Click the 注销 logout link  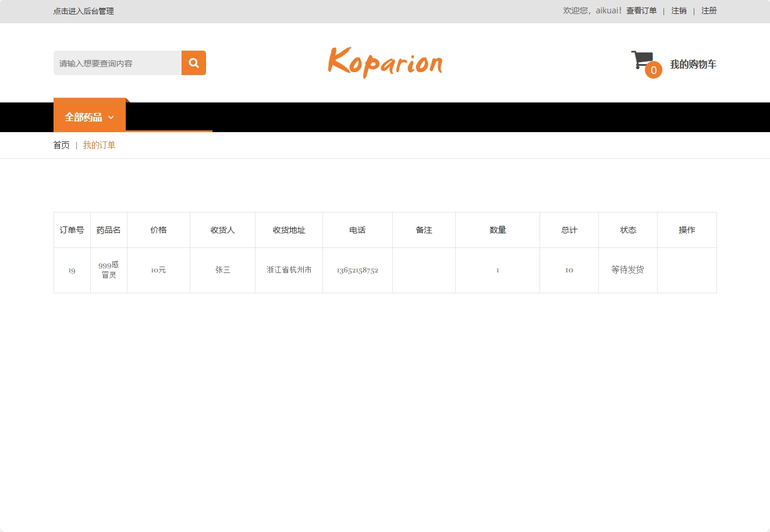[x=678, y=10]
